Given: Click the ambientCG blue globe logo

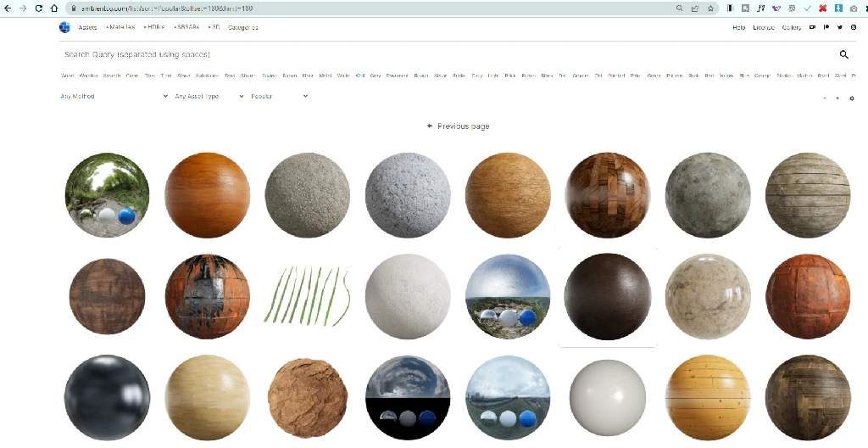Looking at the screenshot, I should click(x=64, y=27).
